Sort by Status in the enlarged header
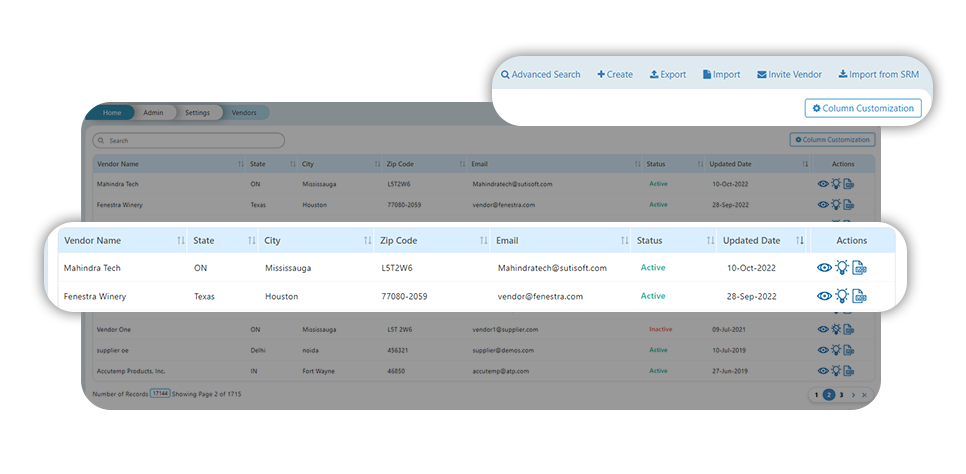This screenshot has width=966, height=474. click(710, 240)
